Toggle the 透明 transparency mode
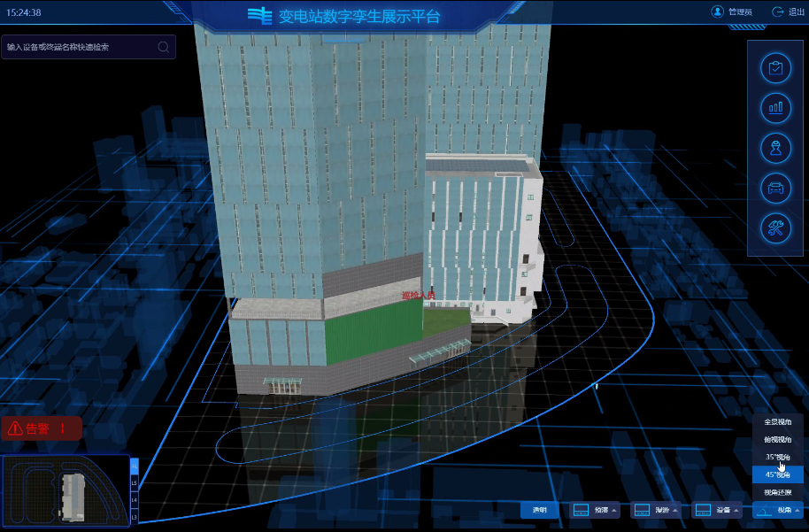 540,510
